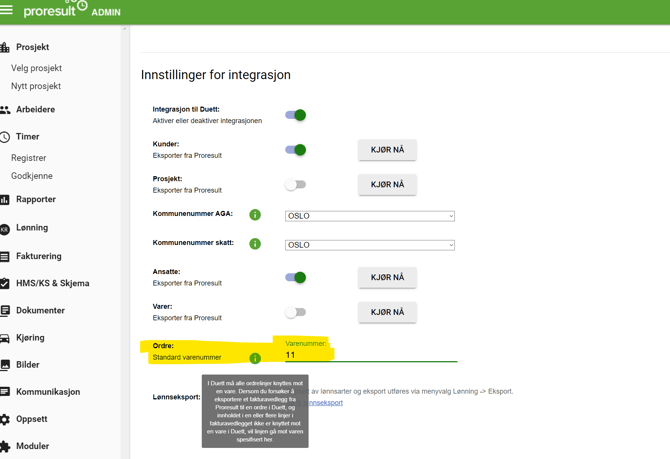Click the Oppsett gear icon
Image resolution: width=670 pixels, height=459 pixels.
coord(5,420)
